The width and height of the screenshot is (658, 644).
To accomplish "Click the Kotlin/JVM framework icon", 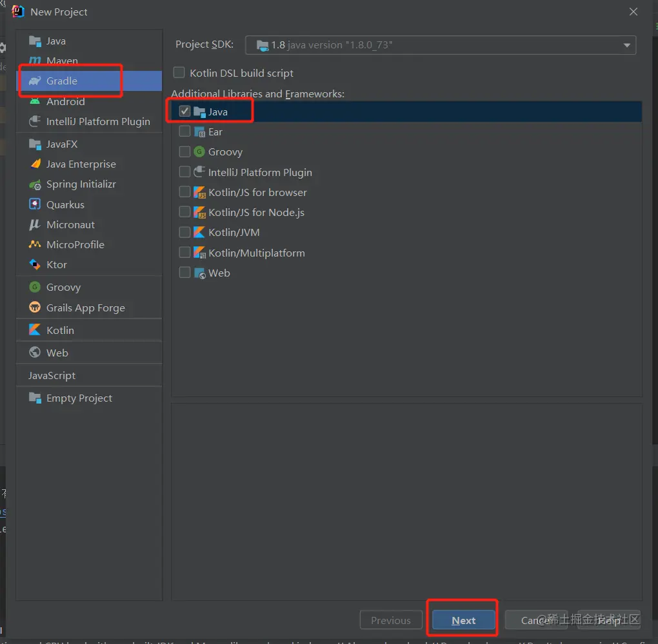I will (199, 232).
